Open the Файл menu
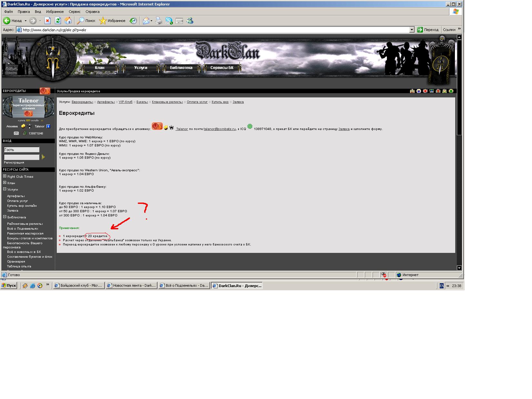Screen dimensions: 532x399 click(8, 12)
